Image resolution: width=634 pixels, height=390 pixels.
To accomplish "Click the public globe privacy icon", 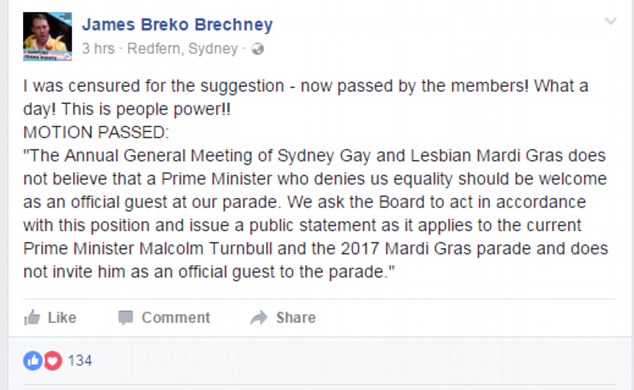I will pyautogui.click(x=258, y=49).
